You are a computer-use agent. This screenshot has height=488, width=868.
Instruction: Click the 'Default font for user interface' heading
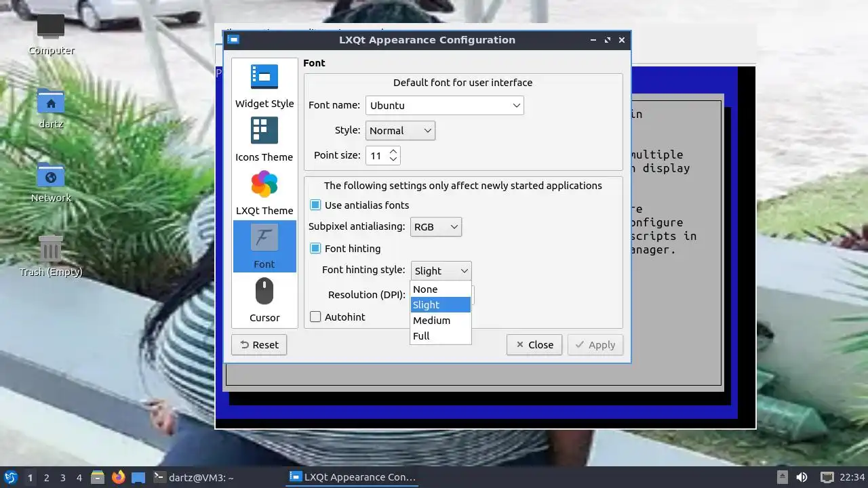point(462,82)
